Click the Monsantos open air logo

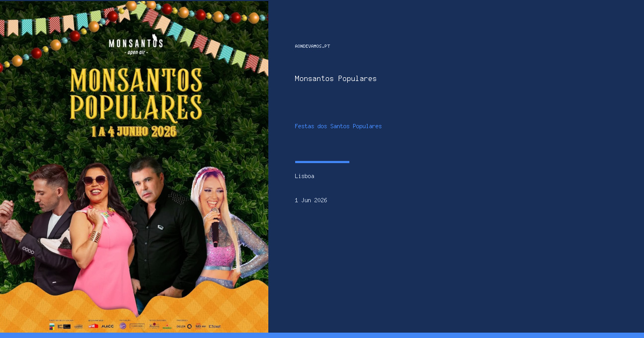tap(136, 43)
